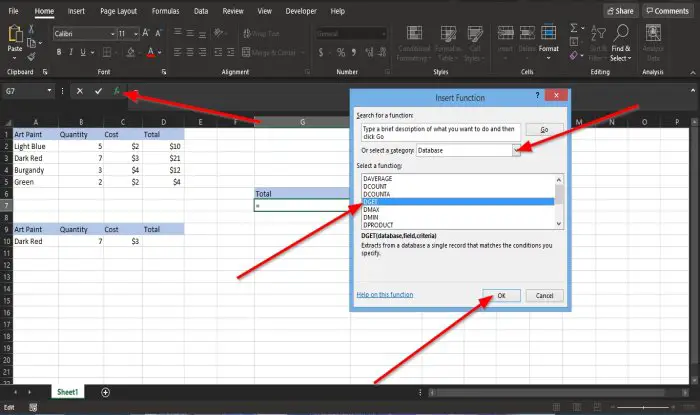
Task: Click the font color red A swatch
Action: point(151,52)
